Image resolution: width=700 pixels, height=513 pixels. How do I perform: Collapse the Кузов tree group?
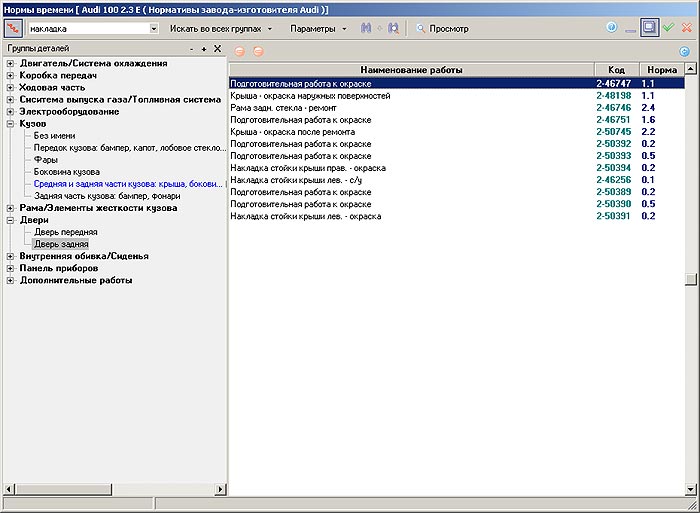10,124
